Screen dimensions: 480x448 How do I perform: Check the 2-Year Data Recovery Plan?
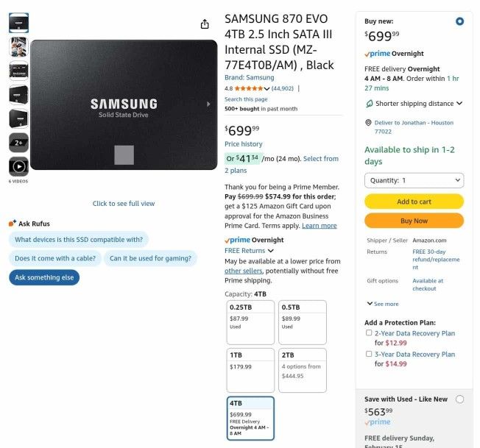pyautogui.click(x=369, y=333)
